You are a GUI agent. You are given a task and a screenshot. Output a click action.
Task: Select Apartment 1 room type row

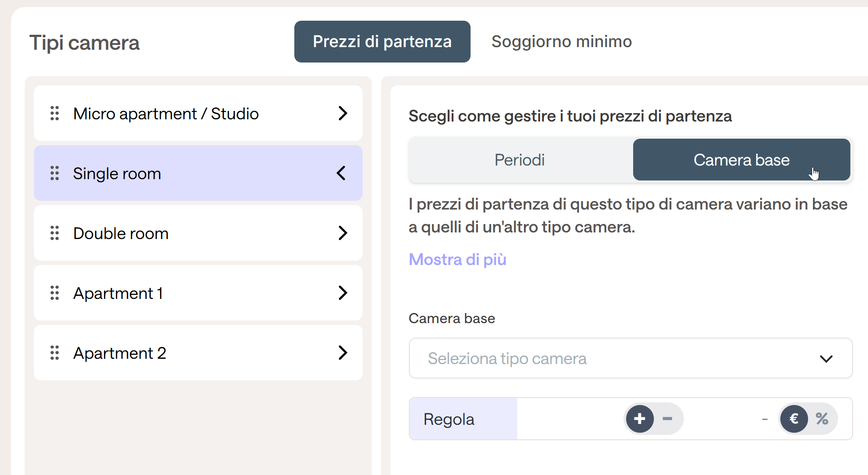tap(198, 293)
